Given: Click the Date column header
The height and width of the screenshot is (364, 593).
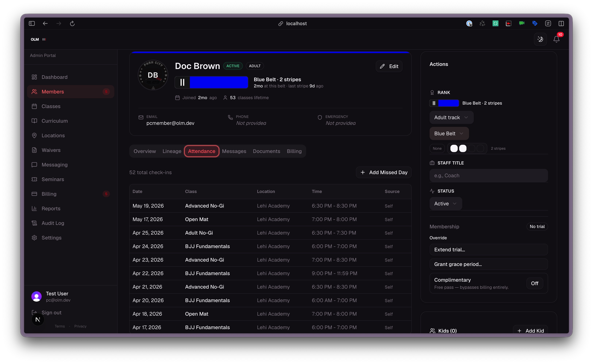Looking at the screenshot, I should 137,191.
